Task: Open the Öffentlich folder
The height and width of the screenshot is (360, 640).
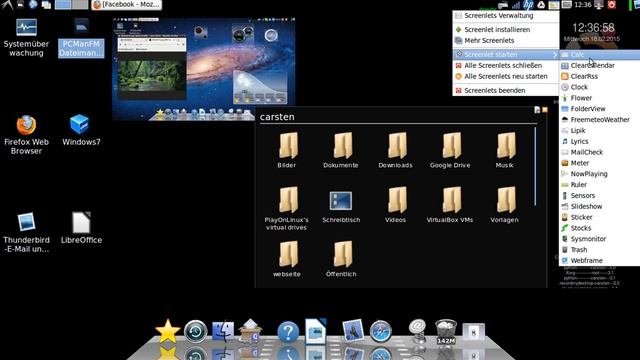Action: coord(341,259)
